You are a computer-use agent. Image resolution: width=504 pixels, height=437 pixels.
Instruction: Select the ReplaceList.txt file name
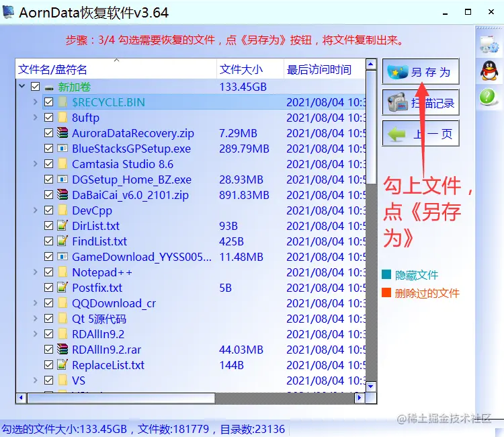tap(108, 365)
